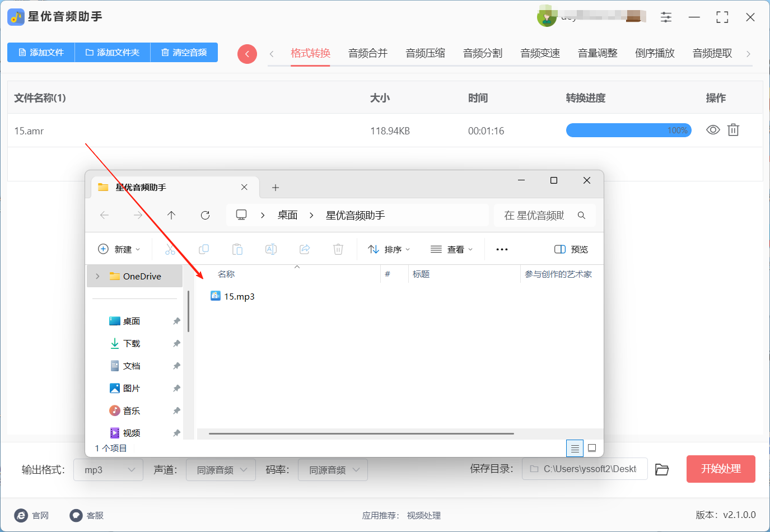Click the 100% conversion progress bar

[629, 130]
